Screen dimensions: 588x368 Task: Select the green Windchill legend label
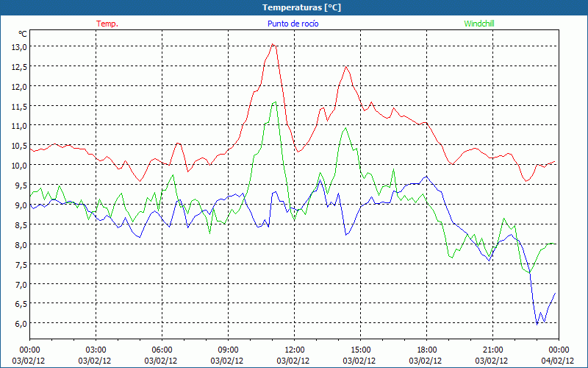pyautogui.click(x=479, y=24)
